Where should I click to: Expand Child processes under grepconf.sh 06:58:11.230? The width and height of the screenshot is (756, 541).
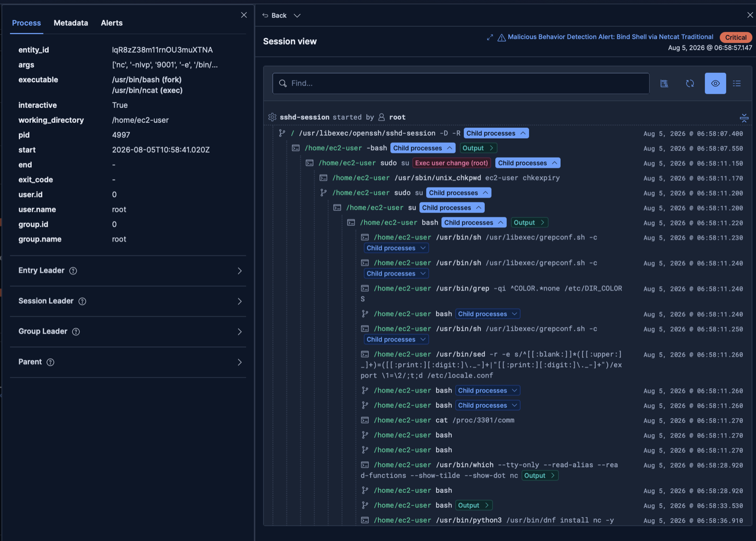(x=396, y=248)
